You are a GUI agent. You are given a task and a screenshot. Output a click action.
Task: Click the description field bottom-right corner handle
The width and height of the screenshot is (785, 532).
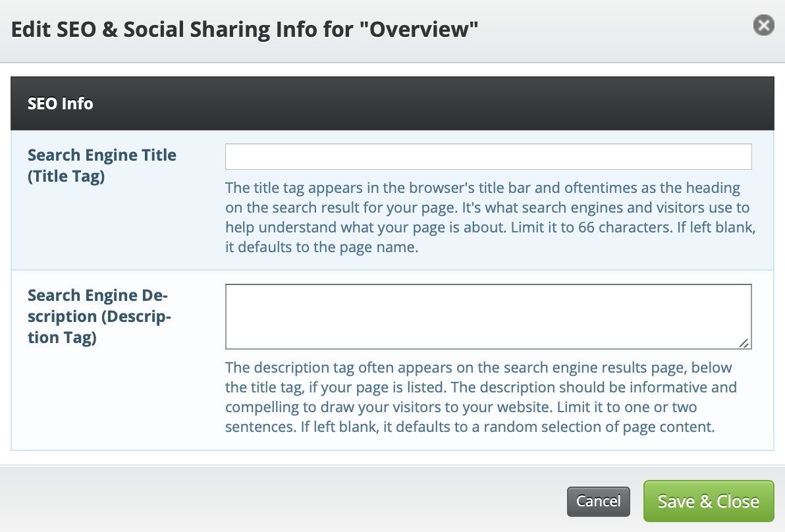[x=745, y=344]
